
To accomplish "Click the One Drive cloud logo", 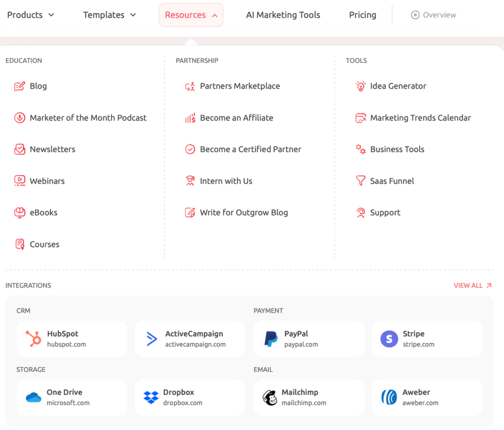I will pos(33,398).
